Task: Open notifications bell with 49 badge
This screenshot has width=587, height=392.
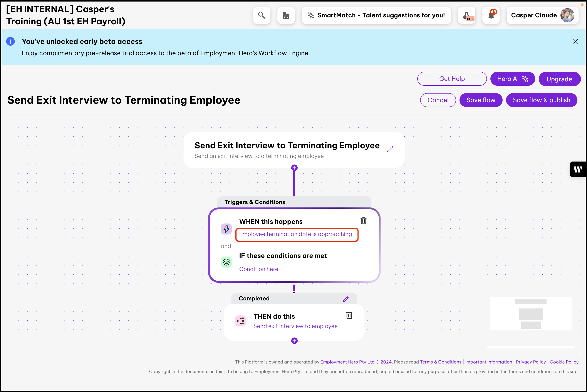Action: pos(491,15)
